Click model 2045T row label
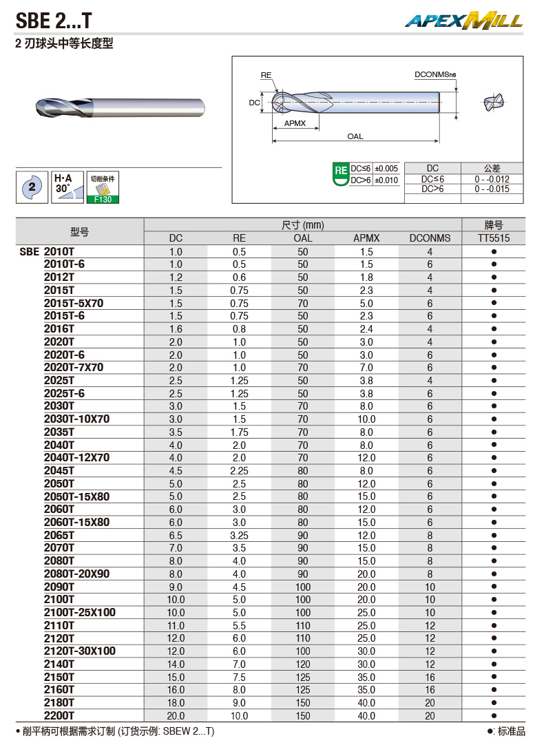This screenshot has height=756, width=544. click(x=59, y=470)
